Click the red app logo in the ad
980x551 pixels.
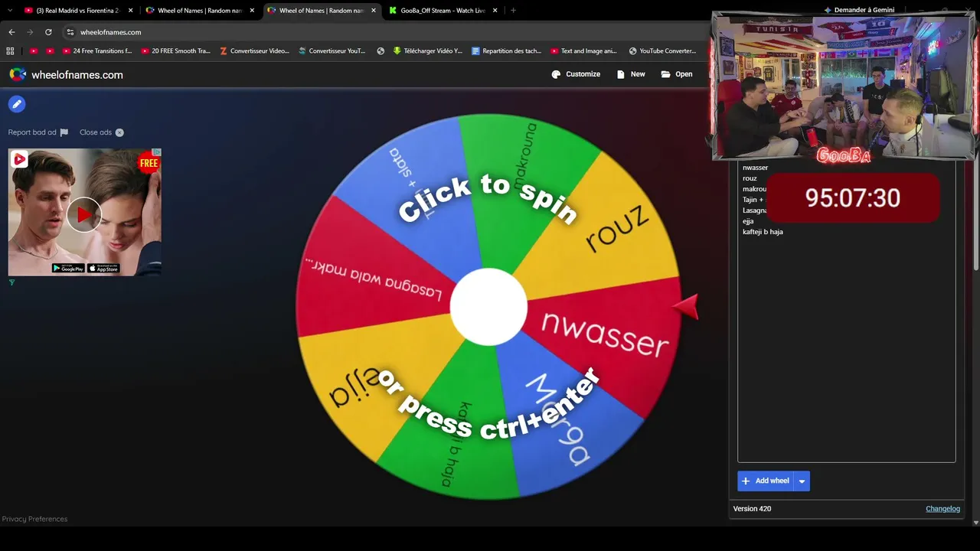[x=20, y=159]
